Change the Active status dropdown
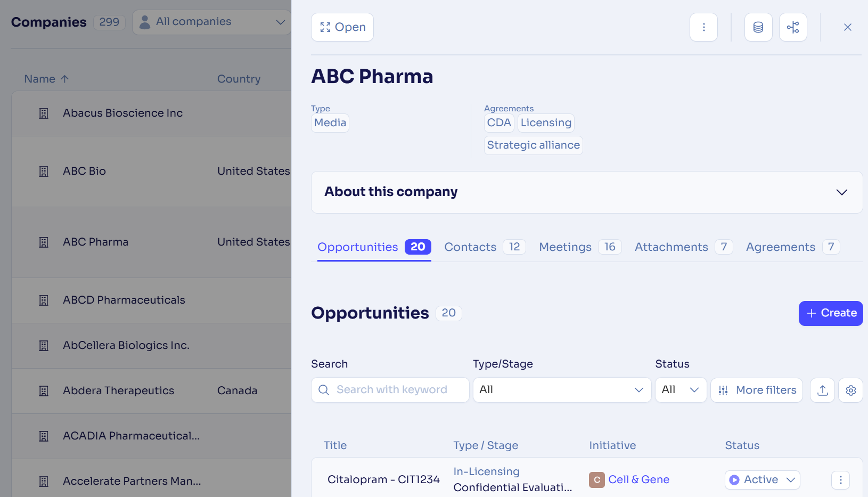Image resolution: width=868 pixels, height=497 pixels. [x=762, y=480]
